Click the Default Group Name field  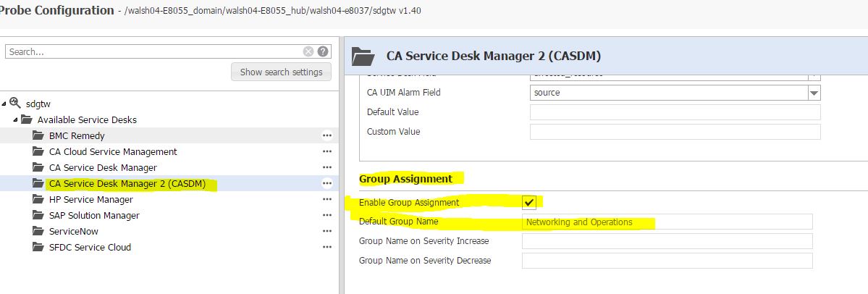tap(667, 222)
